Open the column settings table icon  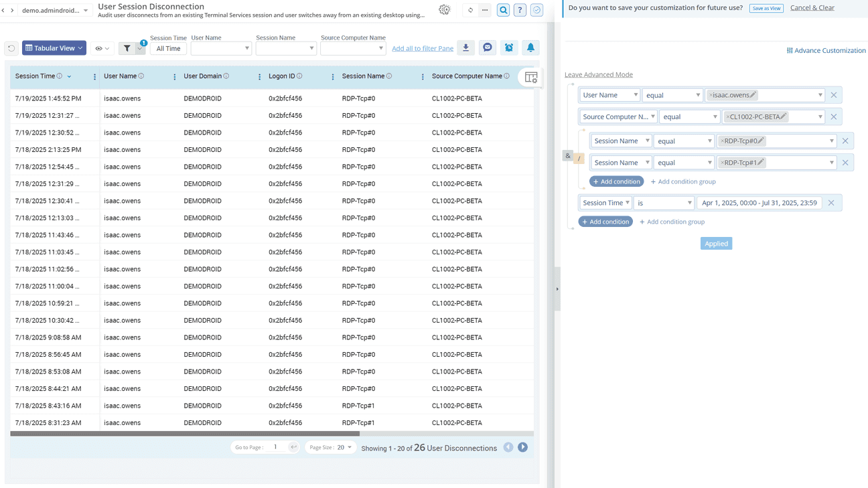coord(531,78)
